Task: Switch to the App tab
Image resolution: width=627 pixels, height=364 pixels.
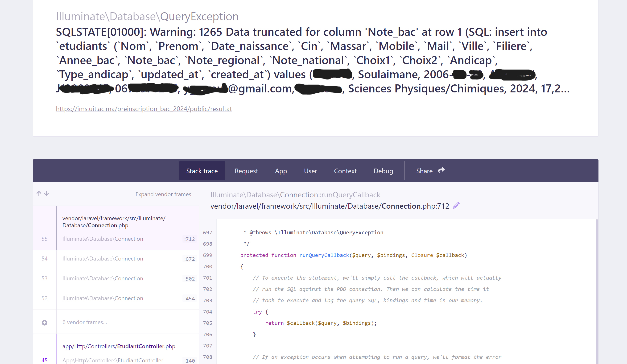Action: (281, 171)
